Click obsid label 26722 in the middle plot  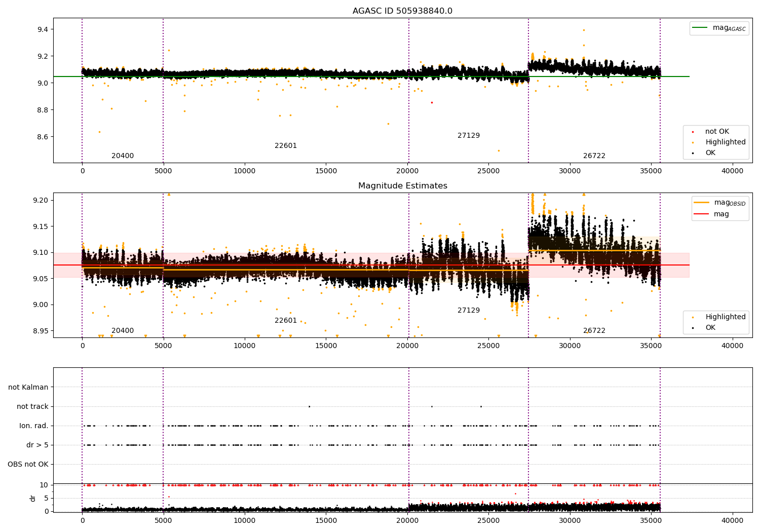[594, 331]
